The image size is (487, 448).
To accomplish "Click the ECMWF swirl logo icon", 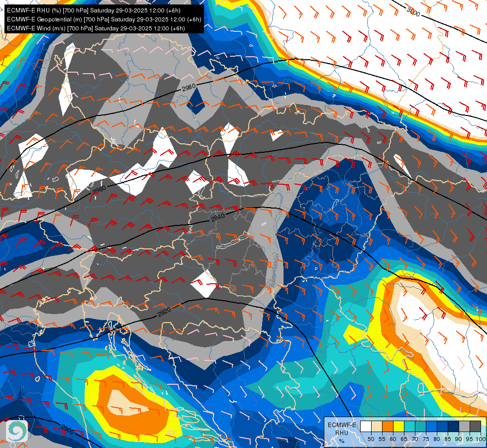I will pos(17,431).
